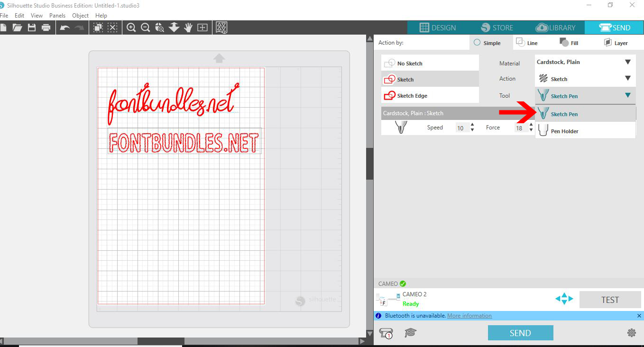Select the block FONTBUNDLES.NET text object
Viewport: 644px width, 347px height.
[184, 142]
